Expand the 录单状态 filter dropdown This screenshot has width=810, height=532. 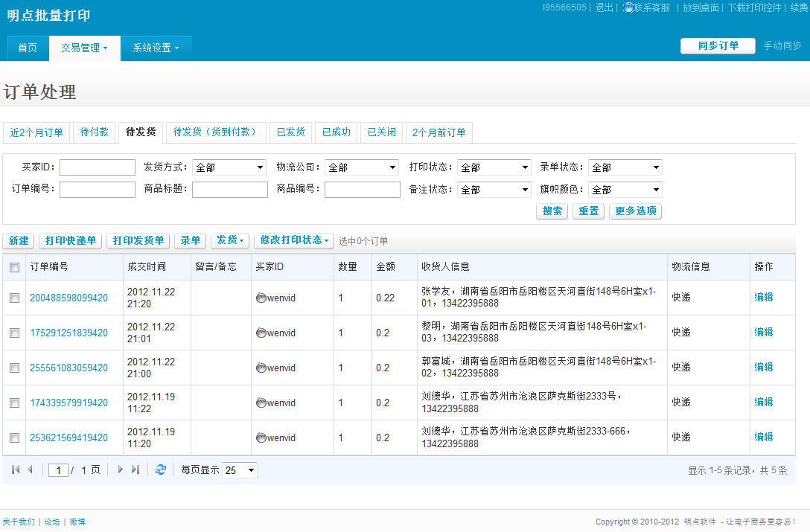pyautogui.click(x=625, y=167)
